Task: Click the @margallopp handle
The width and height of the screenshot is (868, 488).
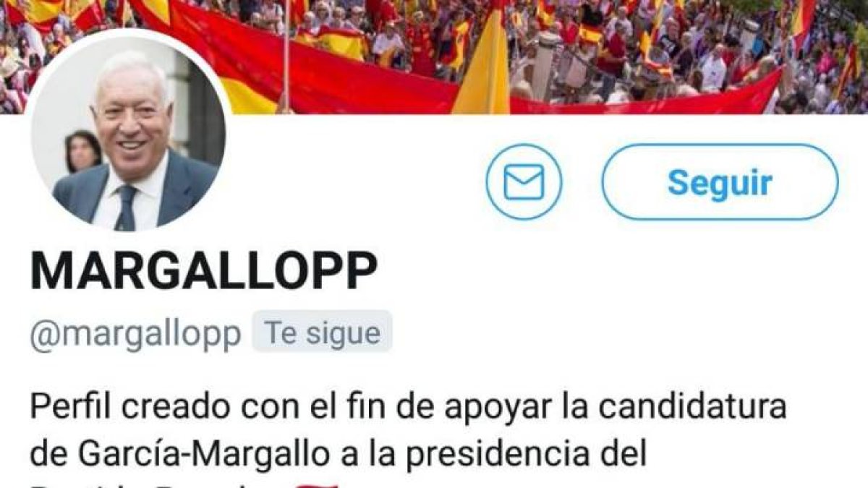Action: pos(135,334)
